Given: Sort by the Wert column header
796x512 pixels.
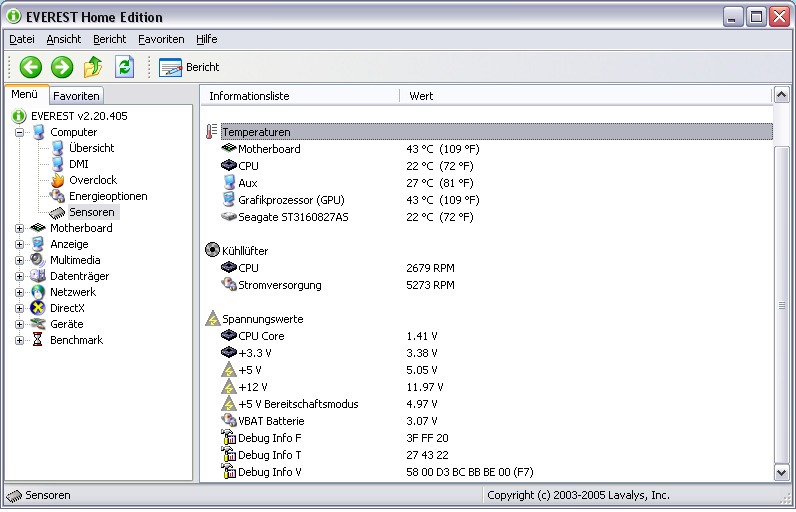Looking at the screenshot, I should (585, 96).
